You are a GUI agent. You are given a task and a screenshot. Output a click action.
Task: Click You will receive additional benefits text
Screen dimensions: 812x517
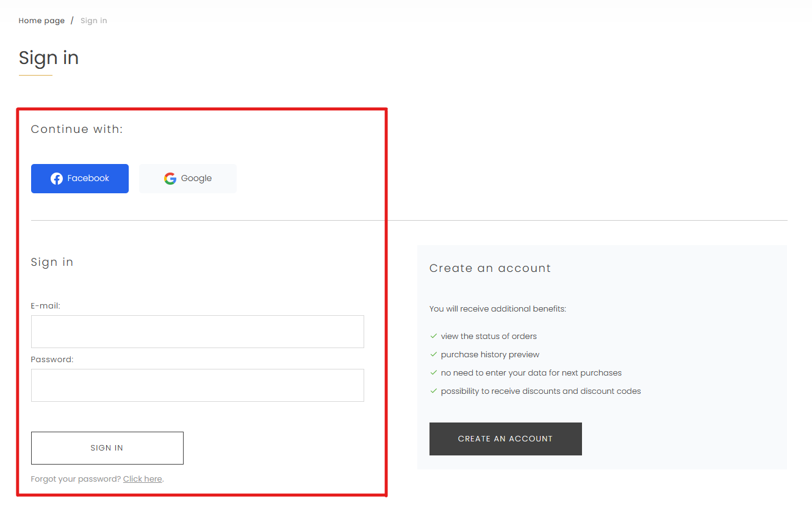(497, 309)
